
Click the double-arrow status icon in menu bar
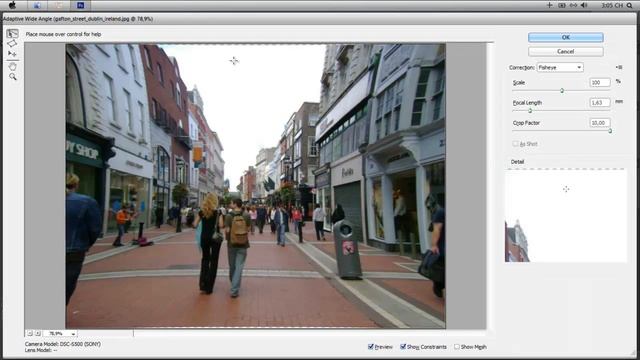click(573, 5)
